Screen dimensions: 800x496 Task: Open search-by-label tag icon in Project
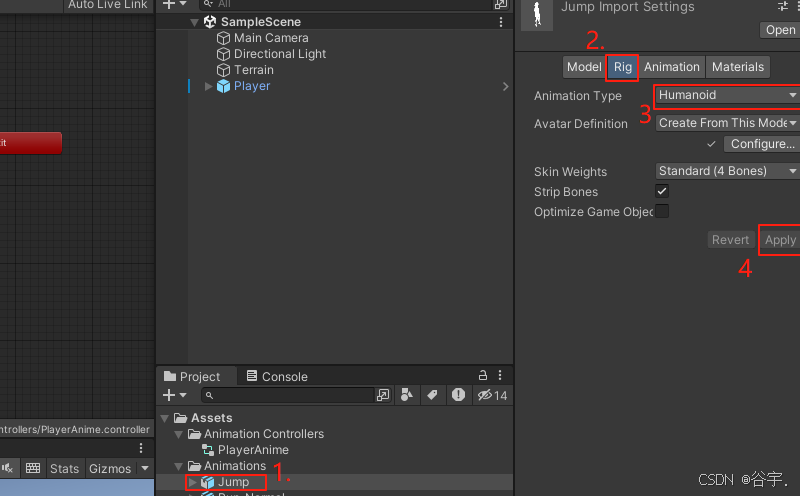[432, 395]
